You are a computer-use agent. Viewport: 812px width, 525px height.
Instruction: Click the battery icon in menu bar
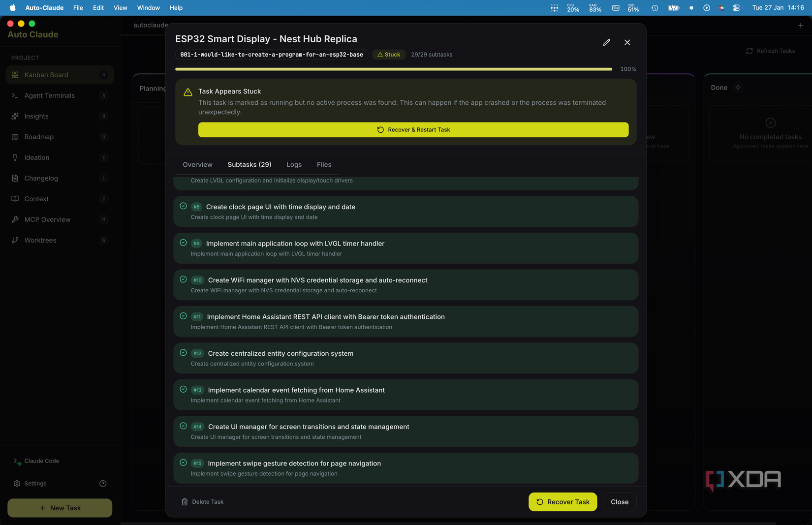pyautogui.click(x=673, y=8)
